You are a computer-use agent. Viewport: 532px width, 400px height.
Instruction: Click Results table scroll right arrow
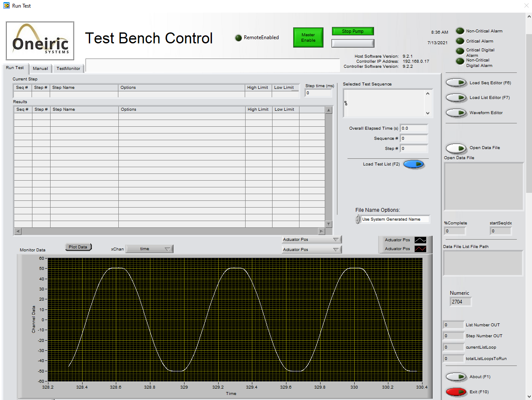coord(321,231)
